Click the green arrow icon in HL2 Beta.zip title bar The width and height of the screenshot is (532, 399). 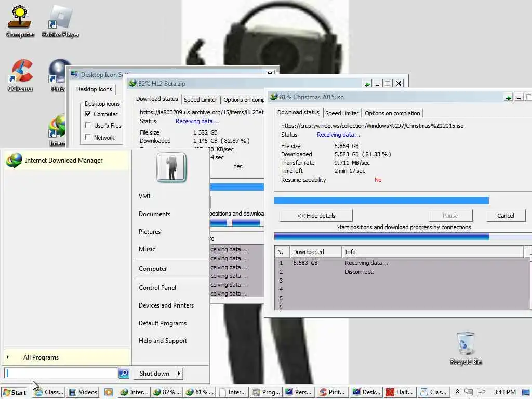click(x=367, y=84)
